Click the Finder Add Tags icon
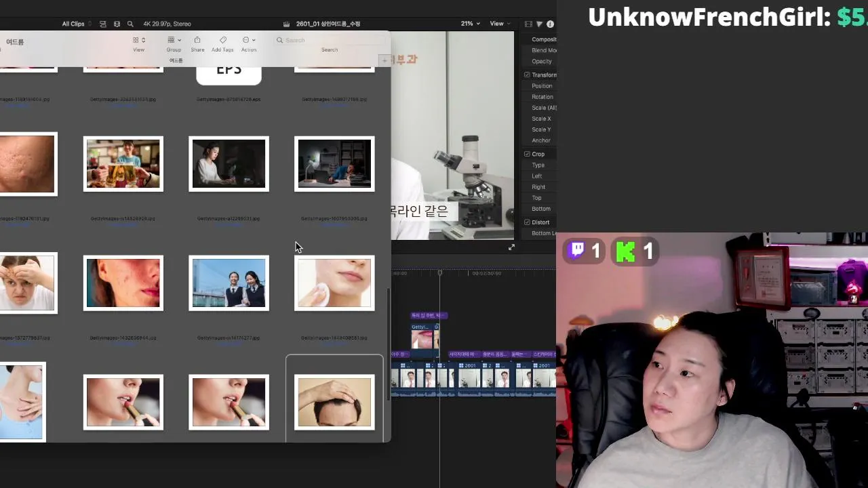 tap(222, 41)
